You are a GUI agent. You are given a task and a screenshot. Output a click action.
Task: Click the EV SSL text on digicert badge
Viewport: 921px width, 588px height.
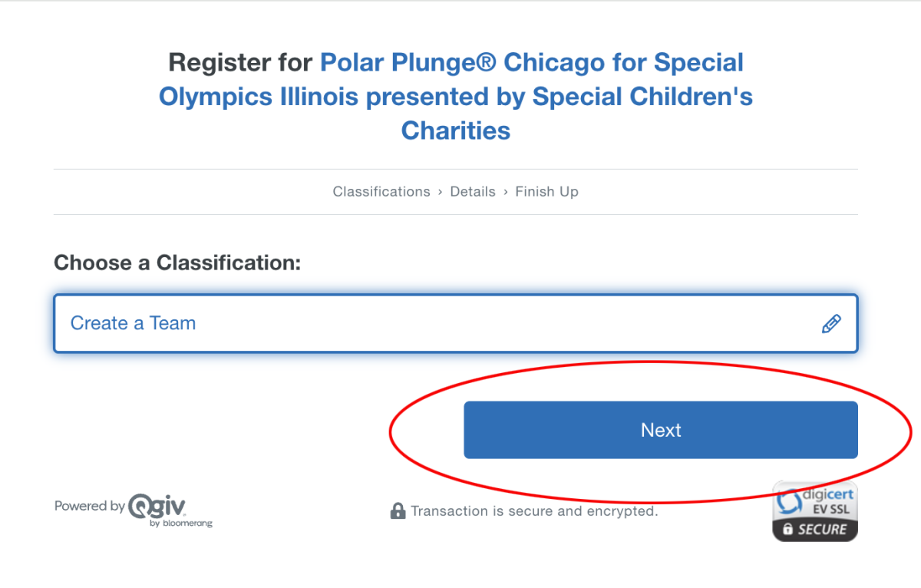point(831,510)
